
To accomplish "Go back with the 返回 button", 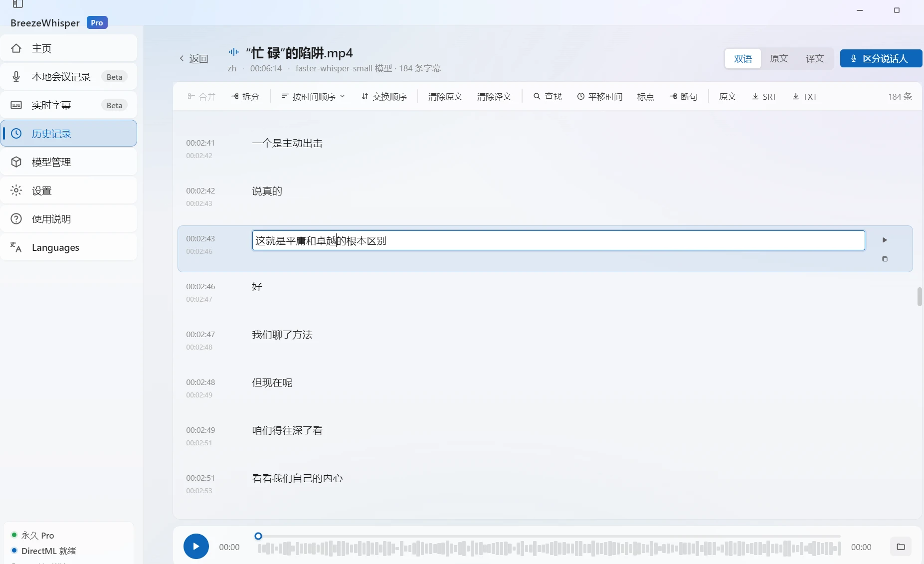I will (x=194, y=59).
